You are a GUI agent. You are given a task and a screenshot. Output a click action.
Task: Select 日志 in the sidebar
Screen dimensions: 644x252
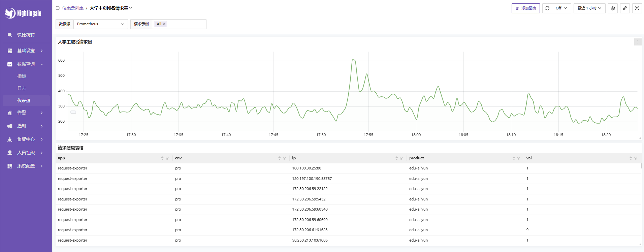pyautogui.click(x=22, y=88)
